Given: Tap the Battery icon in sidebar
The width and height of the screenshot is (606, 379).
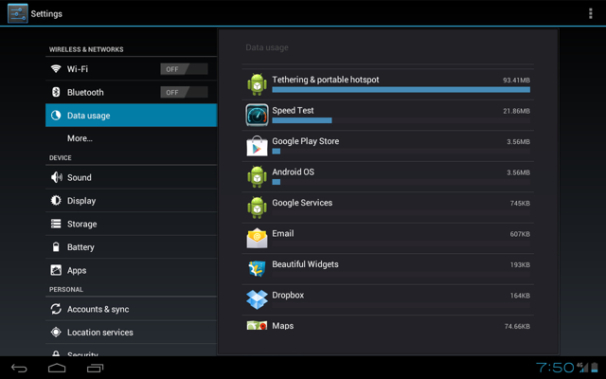Looking at the screenshot, I should coord(56,247).
